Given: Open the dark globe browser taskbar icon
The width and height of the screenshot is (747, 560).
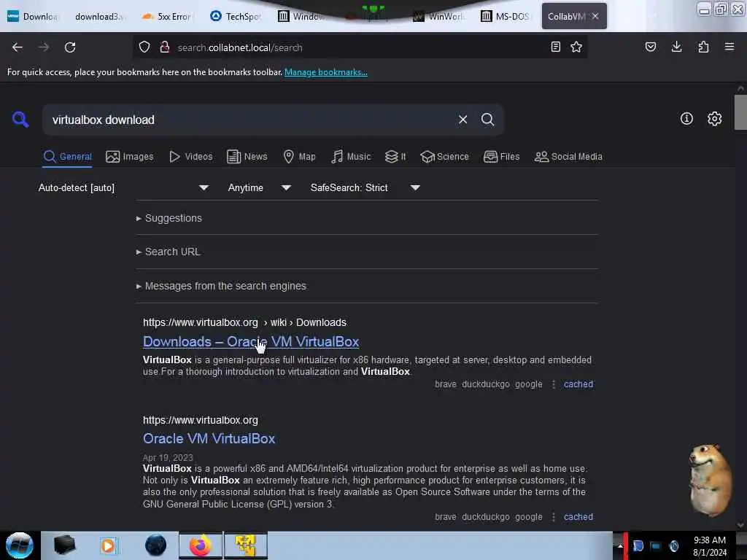Looking at the screenshot, I should [156, 545].
